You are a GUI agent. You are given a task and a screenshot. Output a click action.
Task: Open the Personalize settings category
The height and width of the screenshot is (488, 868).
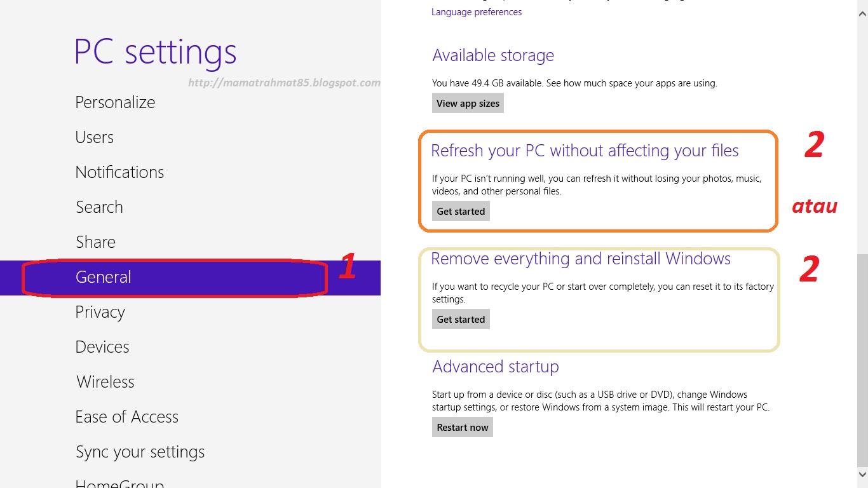tap(115, 102)
